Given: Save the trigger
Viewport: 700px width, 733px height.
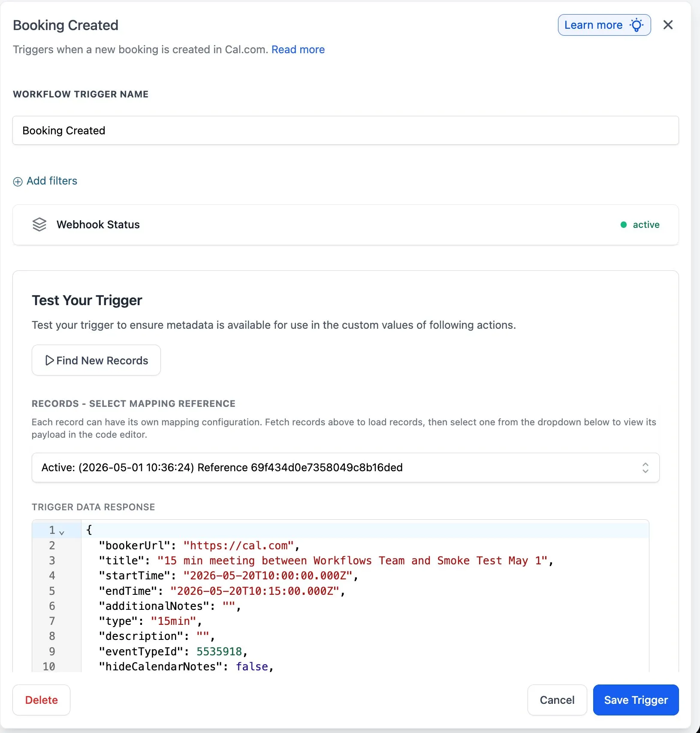Looking at the screenshot, I should pos(636,700).
